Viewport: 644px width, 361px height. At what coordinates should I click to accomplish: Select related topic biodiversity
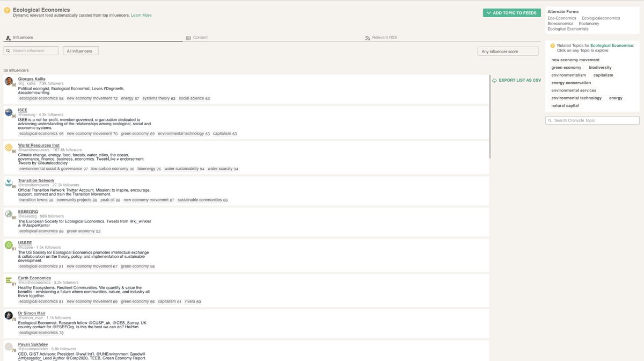coord(600,68)
